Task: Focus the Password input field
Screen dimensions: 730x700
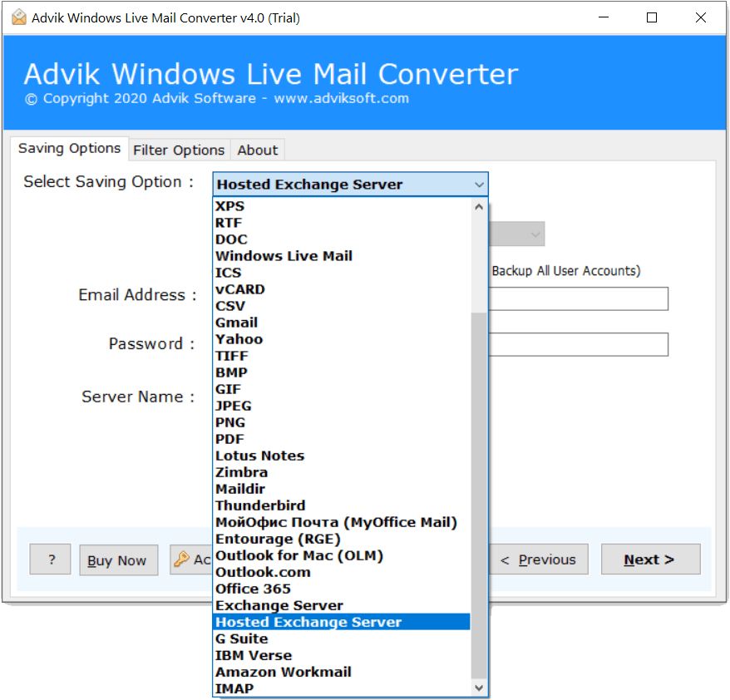Action: pyautogui.click(x=578, y=344)
